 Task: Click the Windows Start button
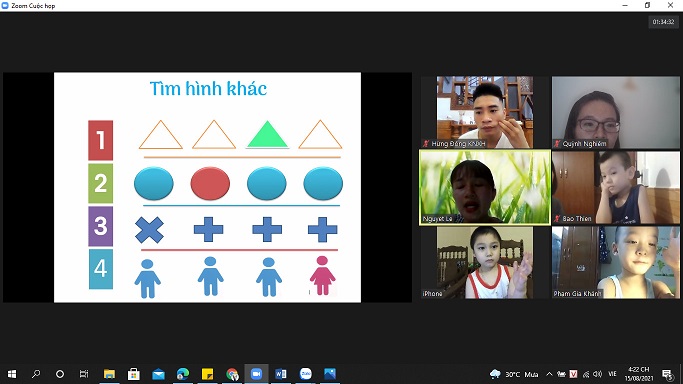pos(12,374)
